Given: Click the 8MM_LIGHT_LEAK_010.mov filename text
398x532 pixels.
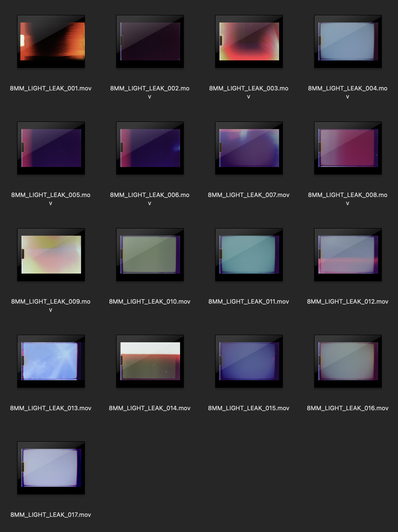Looking at the screenshot, I should 150,302.
